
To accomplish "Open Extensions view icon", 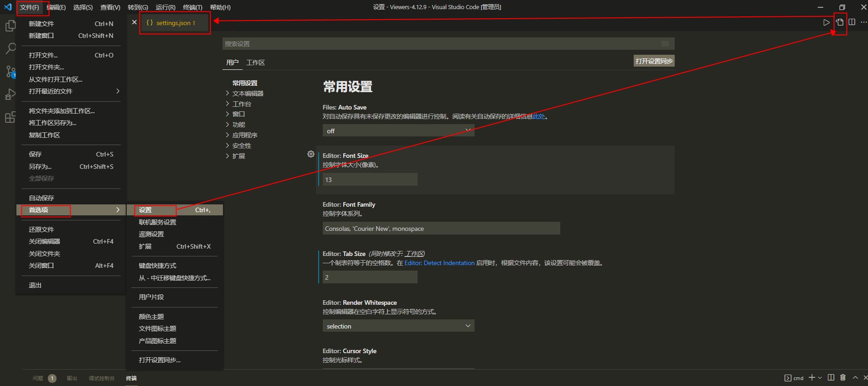I will click(x=10, y=117).
